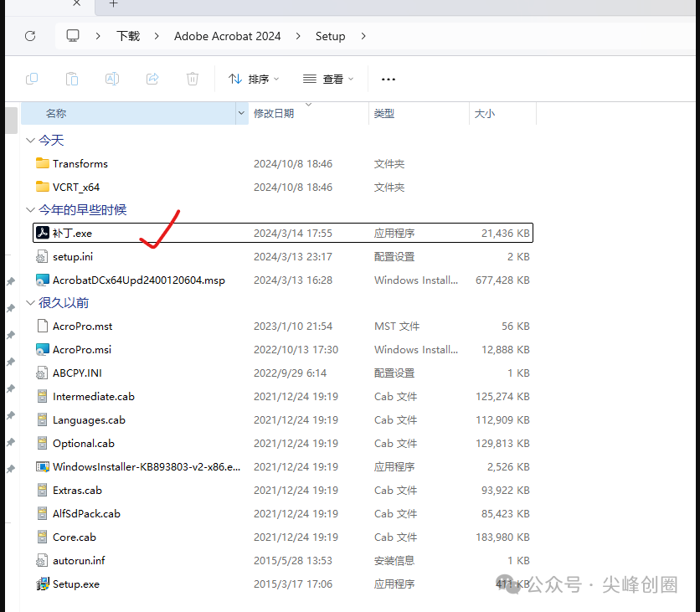Collapse the 今年的早些时候 group
This screenshot has height=612, width=700.
[30, 209]
